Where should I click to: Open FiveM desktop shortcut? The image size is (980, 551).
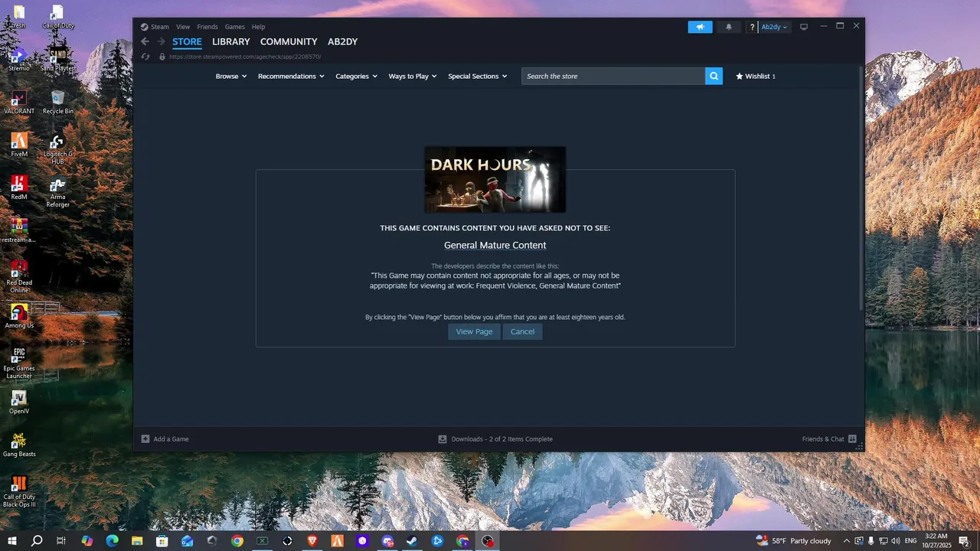(19, 145)
